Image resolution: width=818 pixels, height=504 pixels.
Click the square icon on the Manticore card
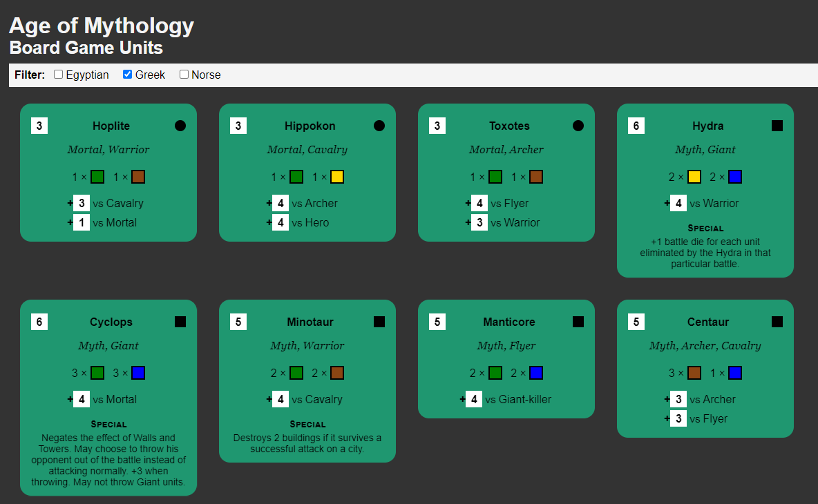[578, 321]
